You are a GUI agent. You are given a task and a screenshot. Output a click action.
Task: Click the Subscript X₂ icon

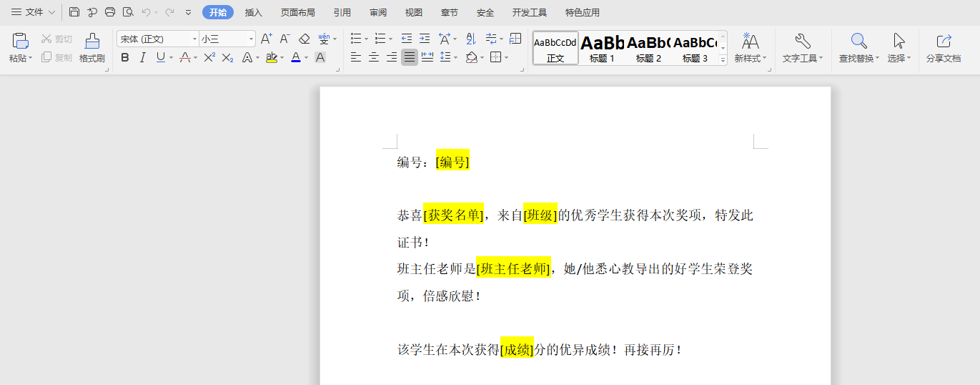pos(227,57)
